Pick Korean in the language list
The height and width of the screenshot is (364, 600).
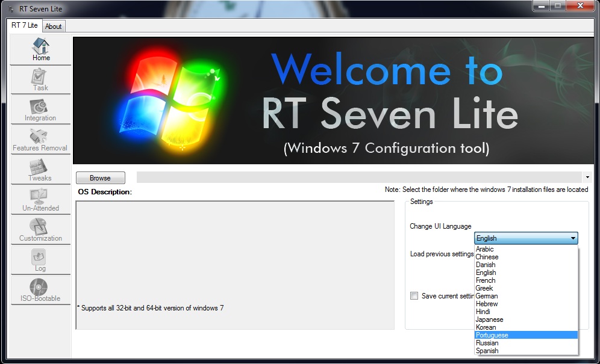click(526, 327)
